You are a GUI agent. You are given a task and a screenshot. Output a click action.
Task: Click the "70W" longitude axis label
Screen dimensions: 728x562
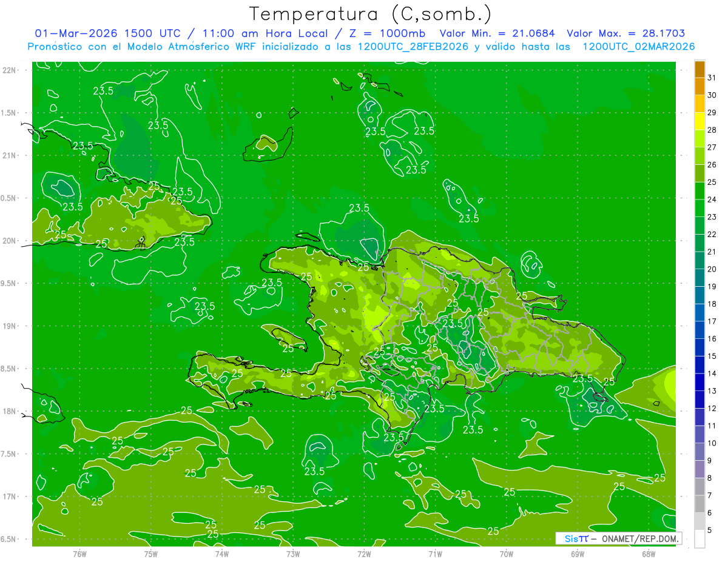click(x=507, y=554)
